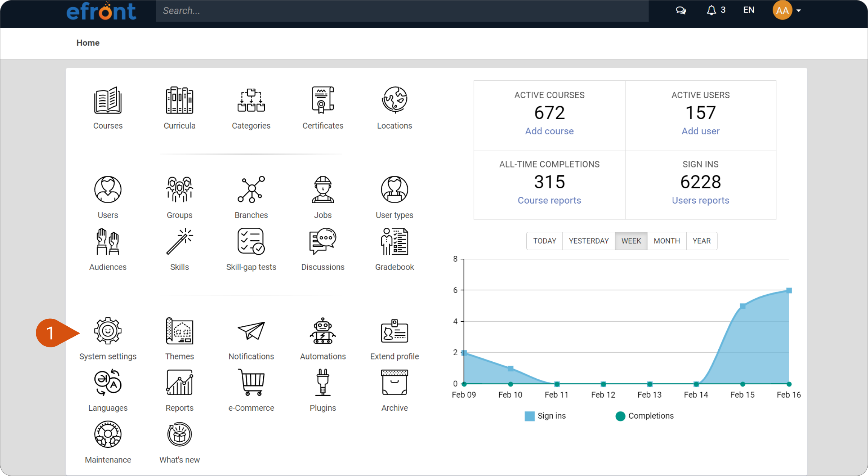The width and height of the screenshot is (868, 476).
Task: Click the Search input field
Action: [402, 11]
